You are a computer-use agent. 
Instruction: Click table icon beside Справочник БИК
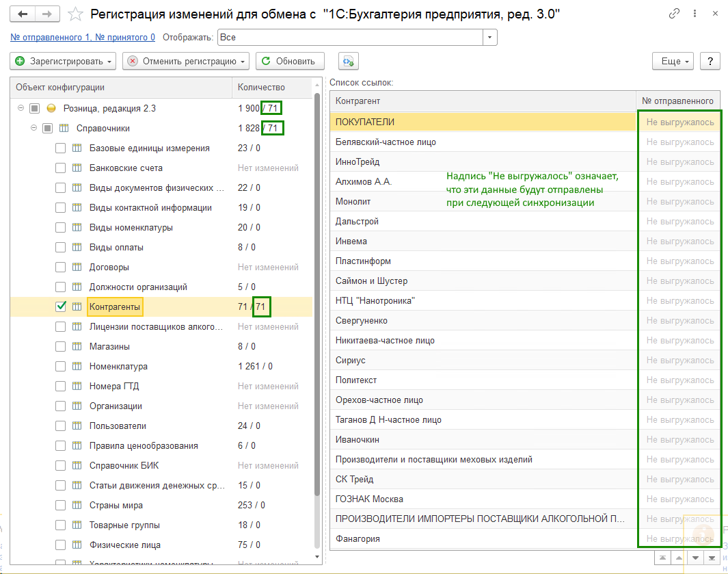tap(77, 465)
